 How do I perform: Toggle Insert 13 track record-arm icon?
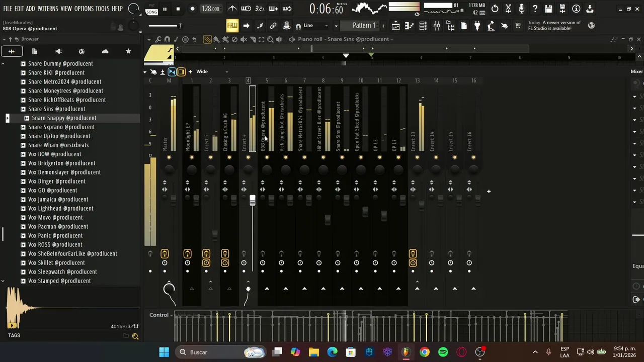pyautogui.click(x=413, y=254)
